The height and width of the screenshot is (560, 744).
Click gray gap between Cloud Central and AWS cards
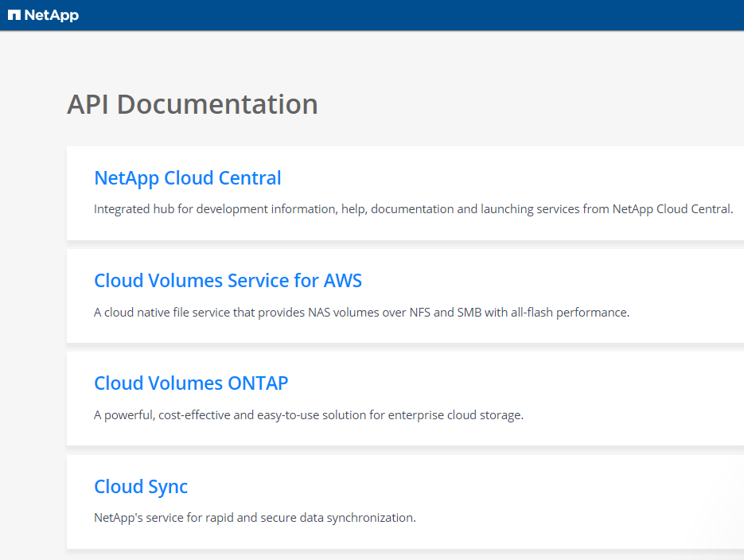tap(398, 245)
